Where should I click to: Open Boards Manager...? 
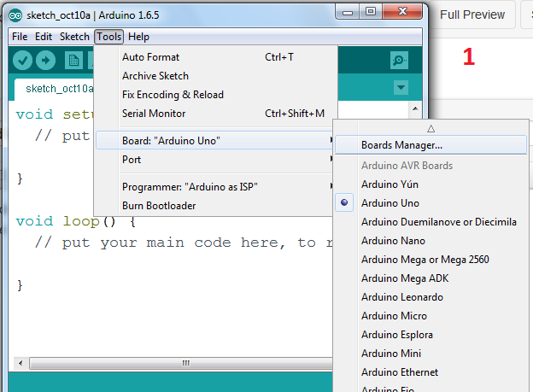430,145
